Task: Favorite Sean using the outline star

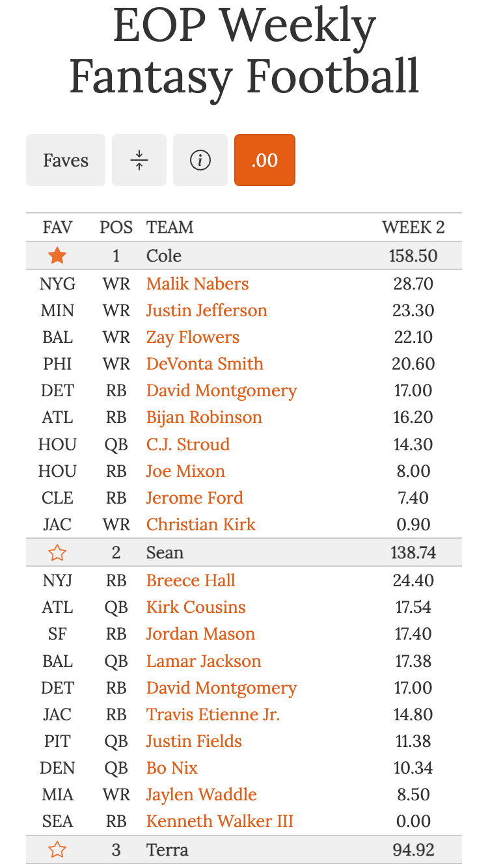Action: click(57, 553)
